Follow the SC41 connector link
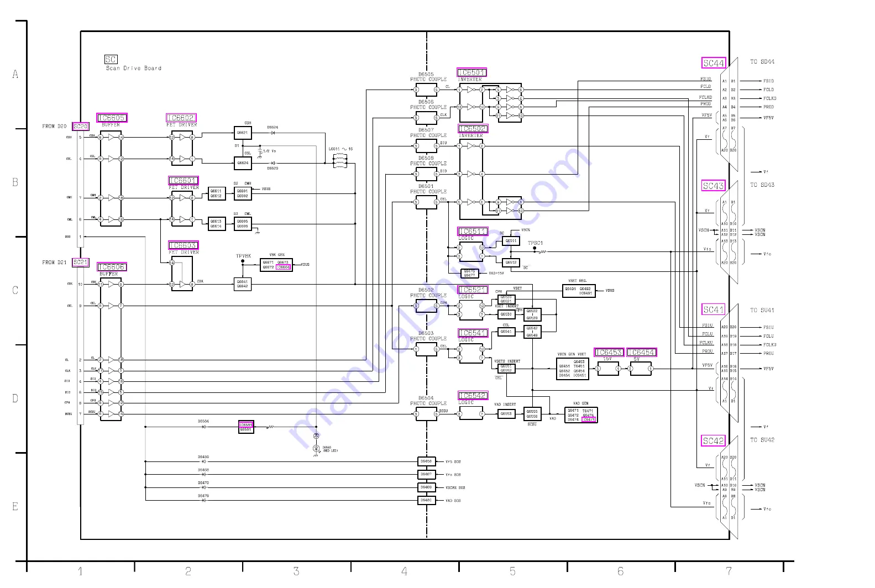Image resolution: width=875 pixels, height=588 pixels. coord(714,309)
